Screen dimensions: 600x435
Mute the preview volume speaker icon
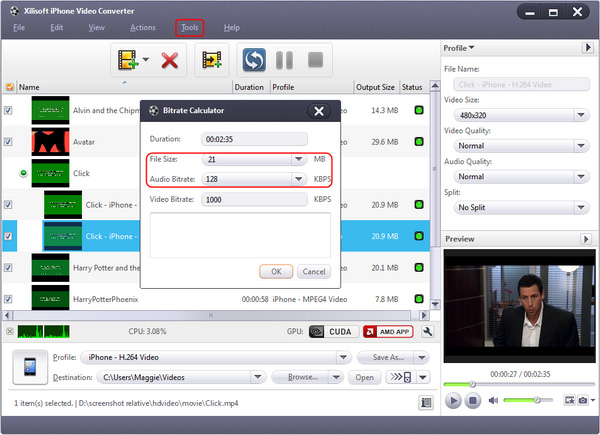[x=493, y=401]
